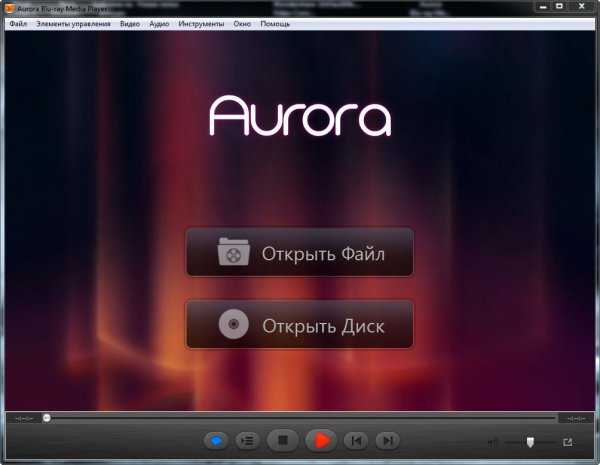Screen dimensions: 600x465
Task: Close the Aurora player window
Action: tap(582, 6)
